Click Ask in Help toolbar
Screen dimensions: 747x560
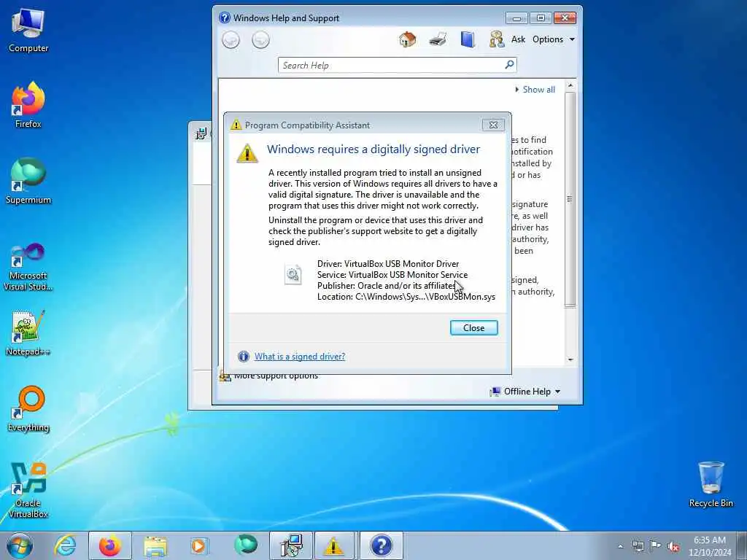point(518,39)
